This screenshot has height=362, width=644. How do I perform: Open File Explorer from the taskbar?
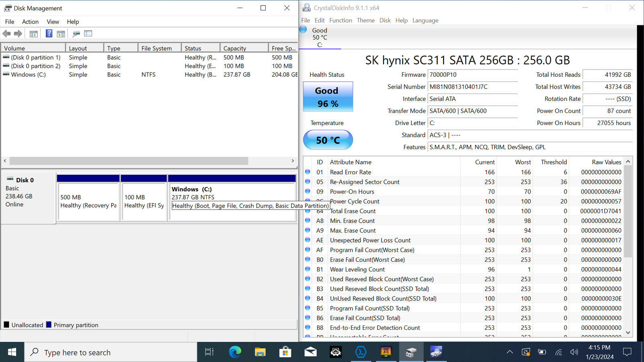click(260, 352)
